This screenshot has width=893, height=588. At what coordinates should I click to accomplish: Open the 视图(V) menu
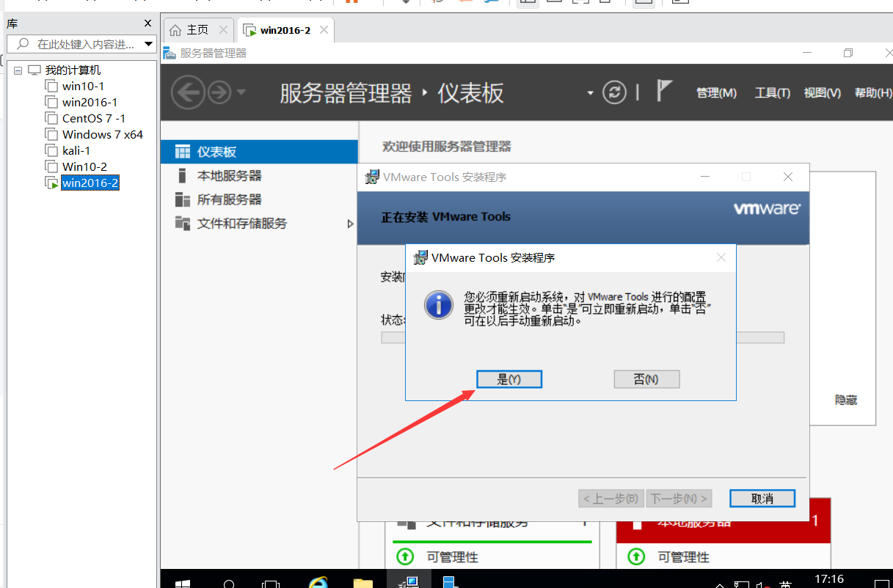[x=823, y=93]
